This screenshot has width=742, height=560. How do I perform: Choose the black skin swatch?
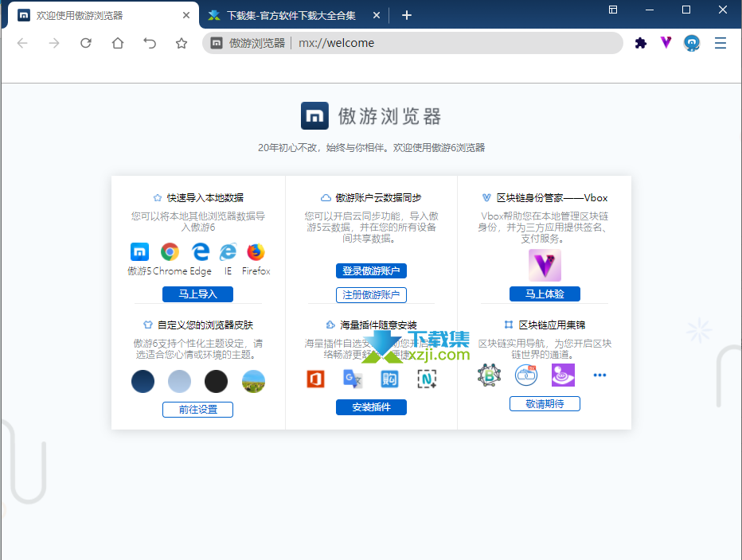pyautogui.click(x=217, y=381)
